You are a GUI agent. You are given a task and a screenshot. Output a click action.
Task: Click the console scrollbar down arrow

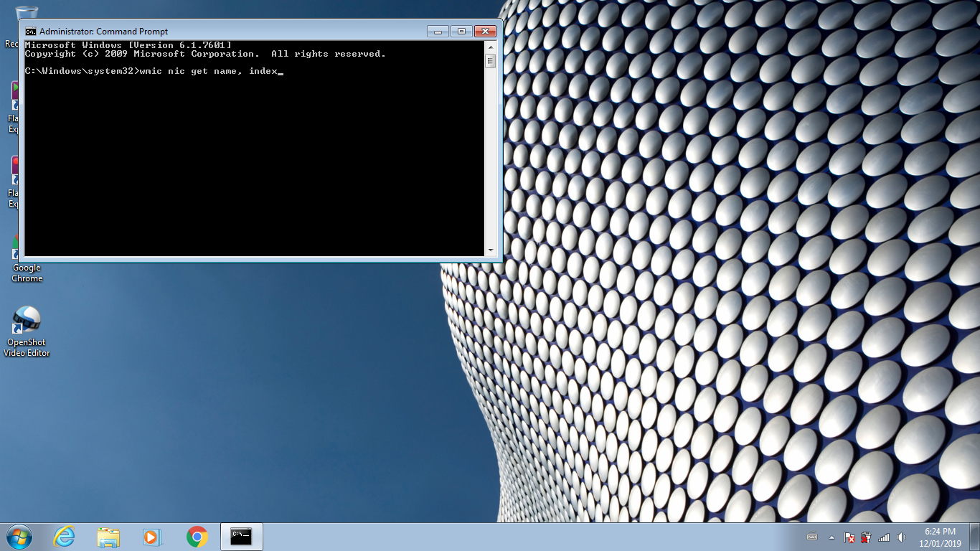coord(491,250)
